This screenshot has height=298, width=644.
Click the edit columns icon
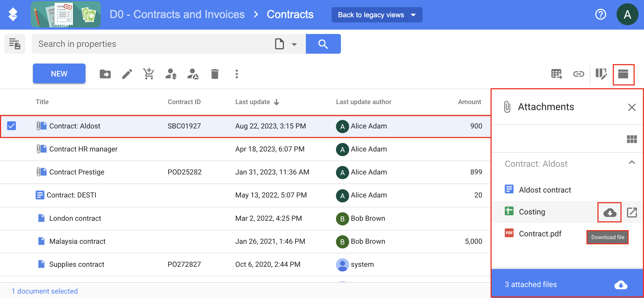(601, 74)
